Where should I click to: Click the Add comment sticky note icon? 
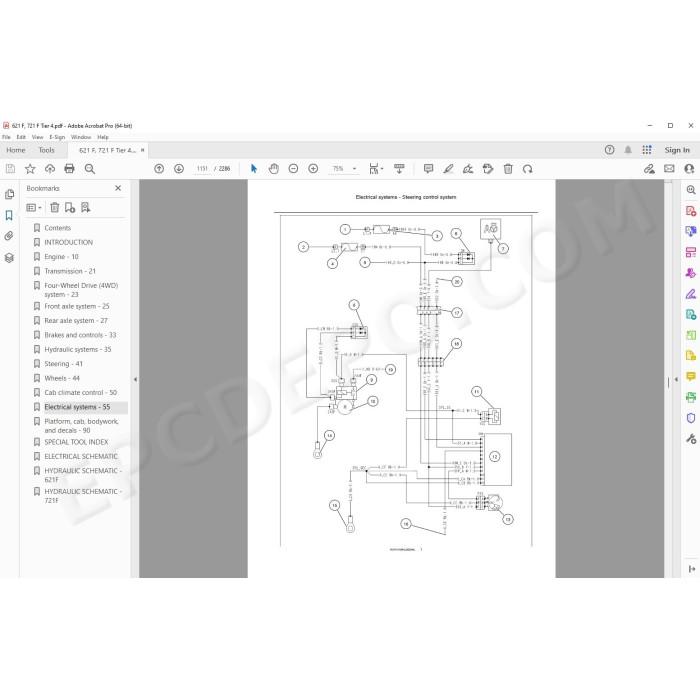pos(429,169)
